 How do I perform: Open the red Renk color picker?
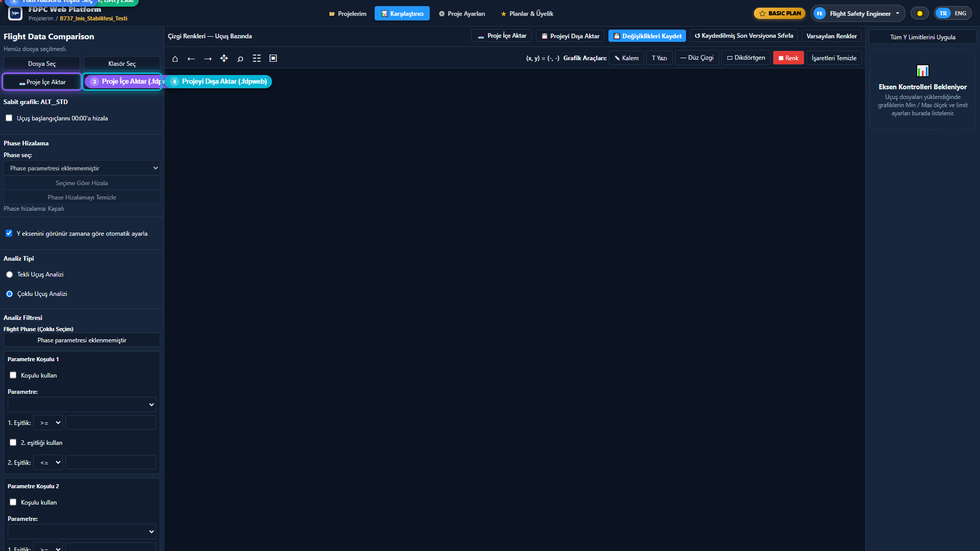[x=789, y=58]
